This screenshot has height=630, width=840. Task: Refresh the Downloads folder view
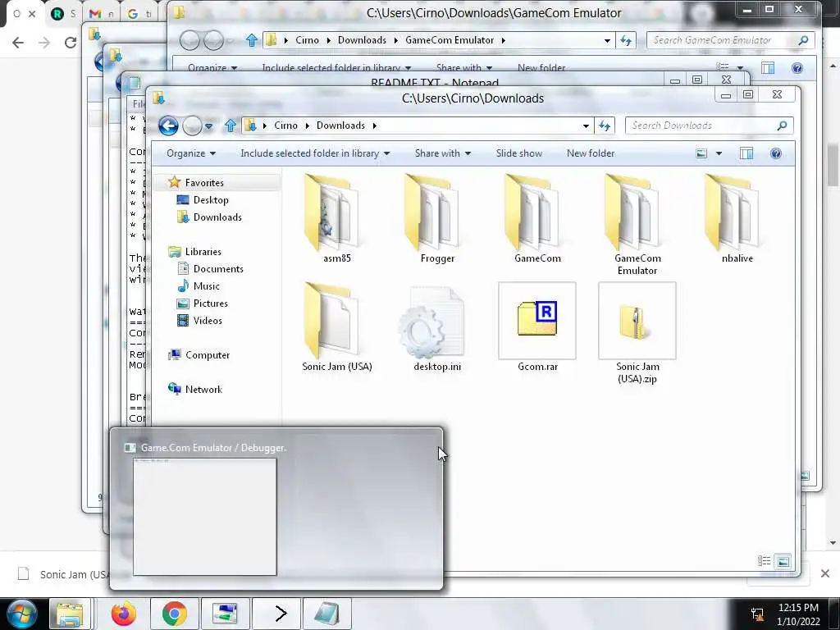605,126
